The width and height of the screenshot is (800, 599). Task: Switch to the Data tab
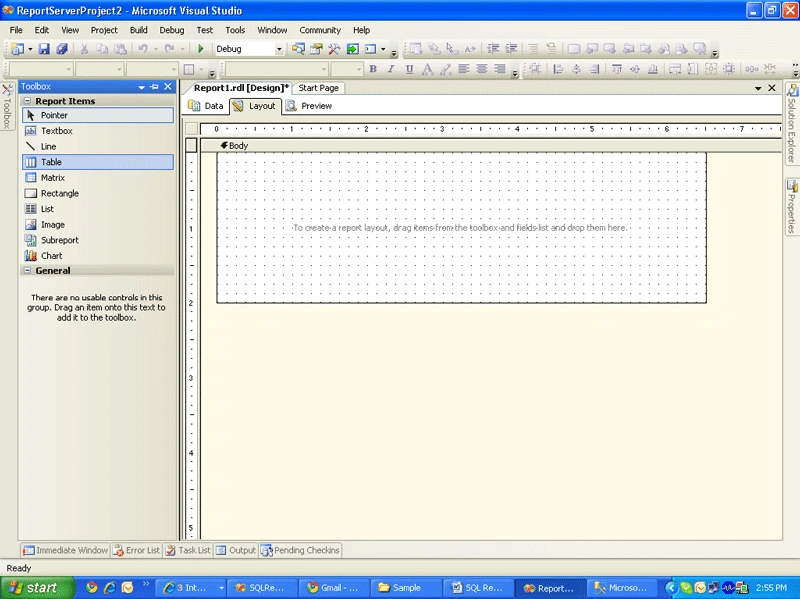click(x=206, y=106)
